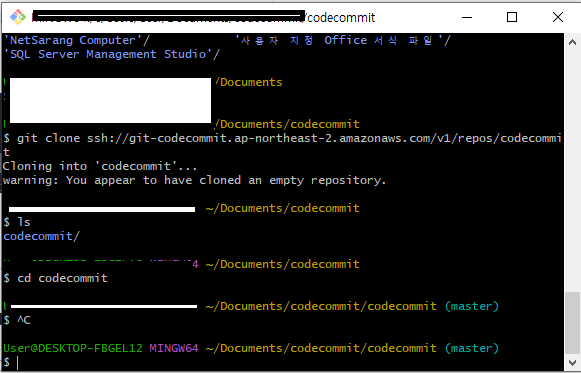Click the '$ ls' command line
The image size is (581, 373).
click(17, 222)
